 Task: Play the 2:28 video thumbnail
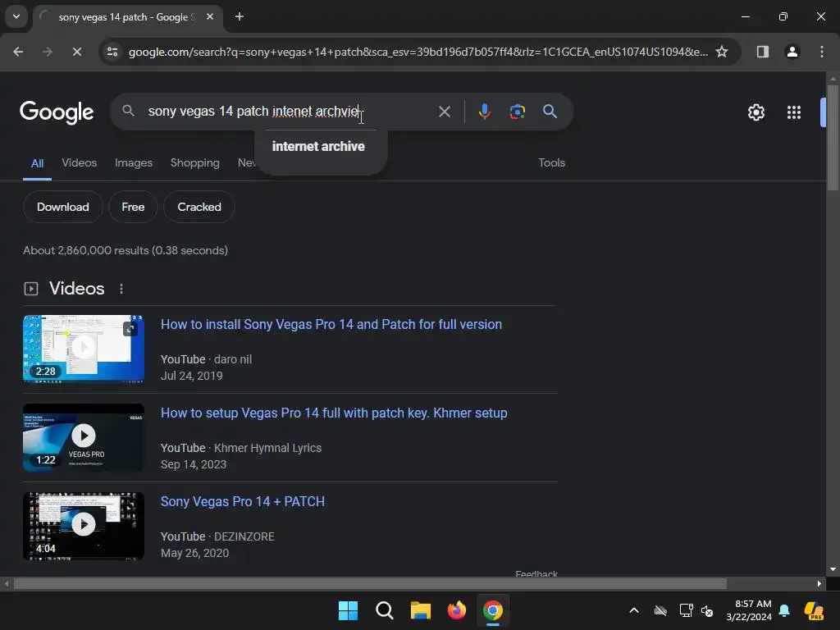[84, 348]
